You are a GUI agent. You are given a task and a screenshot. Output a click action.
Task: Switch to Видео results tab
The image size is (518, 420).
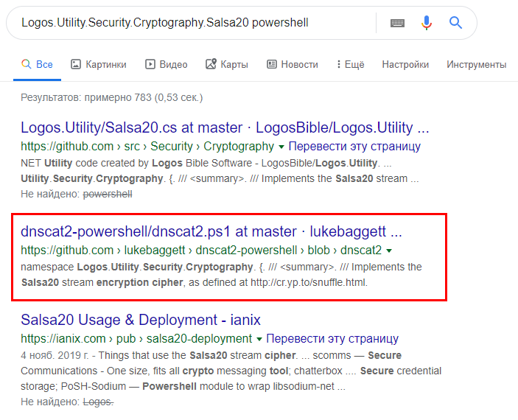coord(167,64)
